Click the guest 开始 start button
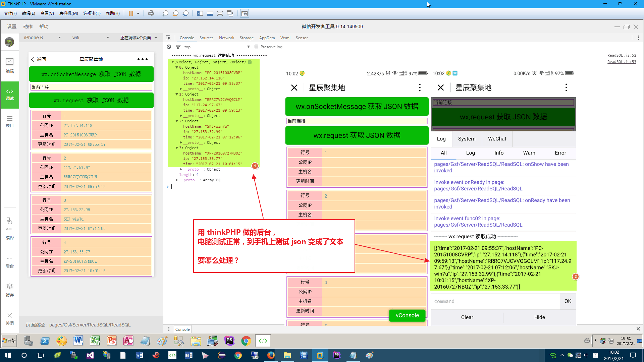Screen dimensions: 644x362 coord(9,341)
